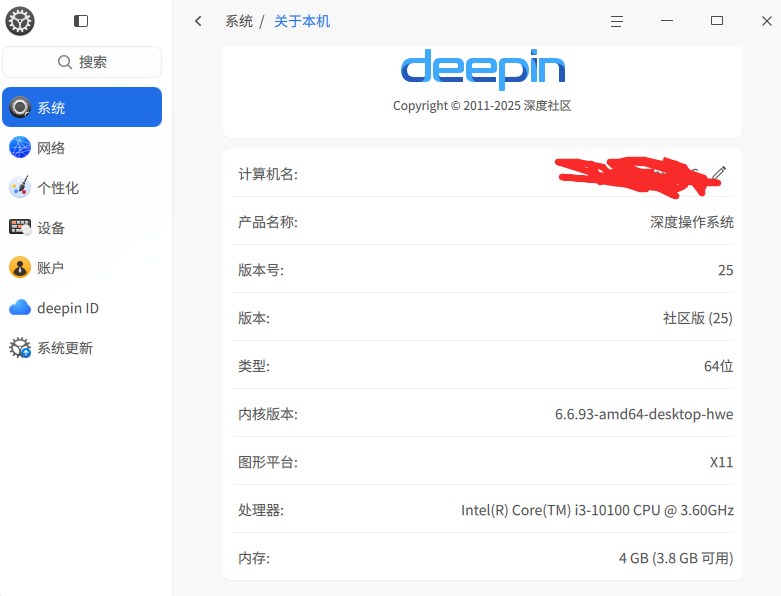Click the 系统 sidebar icon

point(20,107)
